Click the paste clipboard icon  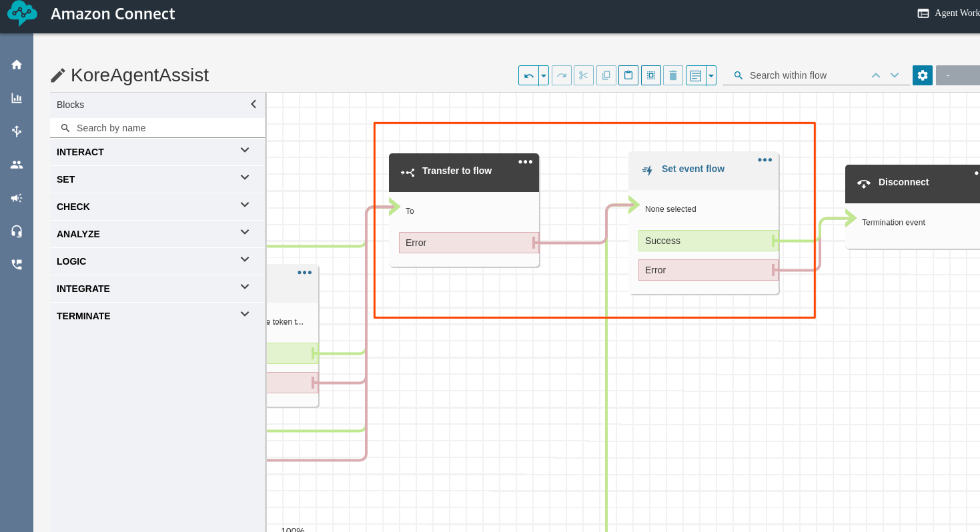628,75
